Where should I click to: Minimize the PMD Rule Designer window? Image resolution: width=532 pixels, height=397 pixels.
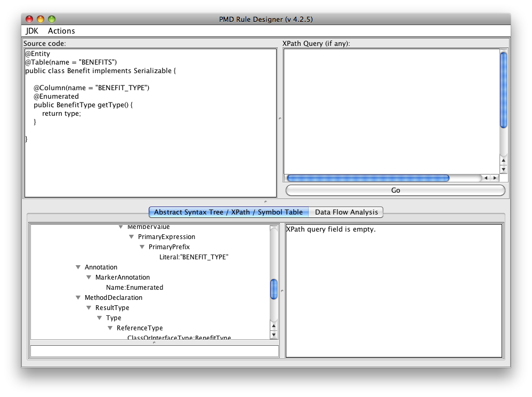[x=41, y=19]
